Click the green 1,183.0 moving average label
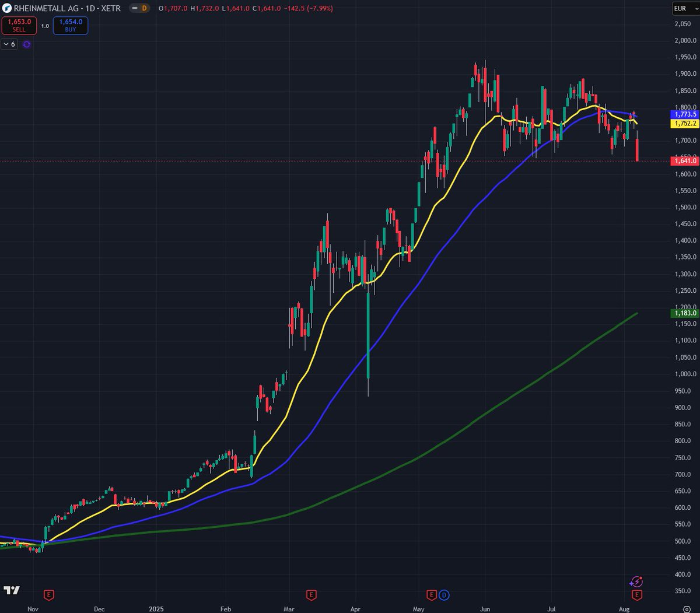 [685, 313]
